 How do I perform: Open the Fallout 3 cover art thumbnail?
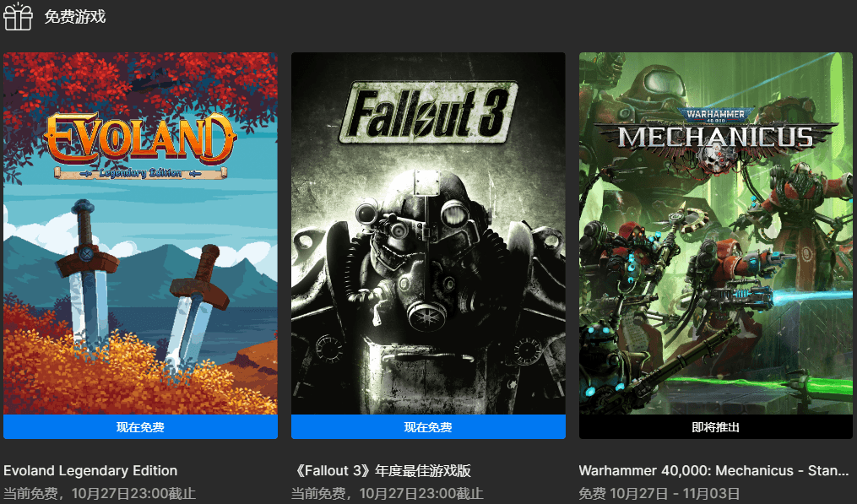pyautogui.click(x=429, y=233)
